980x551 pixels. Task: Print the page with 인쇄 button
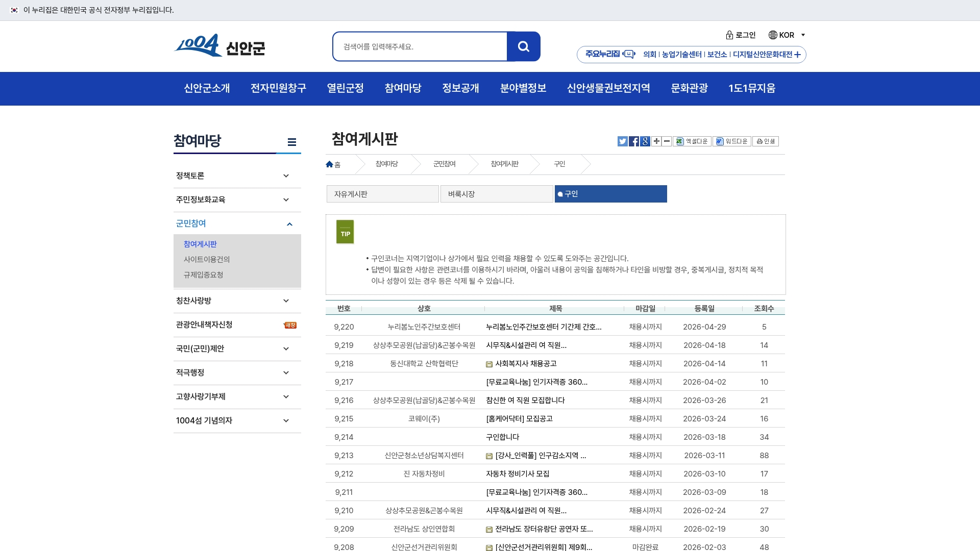pos(766,141)
